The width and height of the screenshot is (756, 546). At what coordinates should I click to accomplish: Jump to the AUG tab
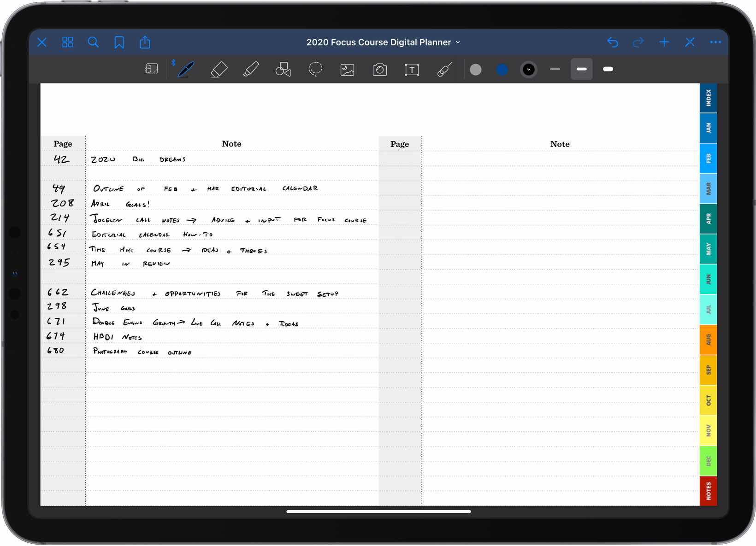click(x=709, y=340)
